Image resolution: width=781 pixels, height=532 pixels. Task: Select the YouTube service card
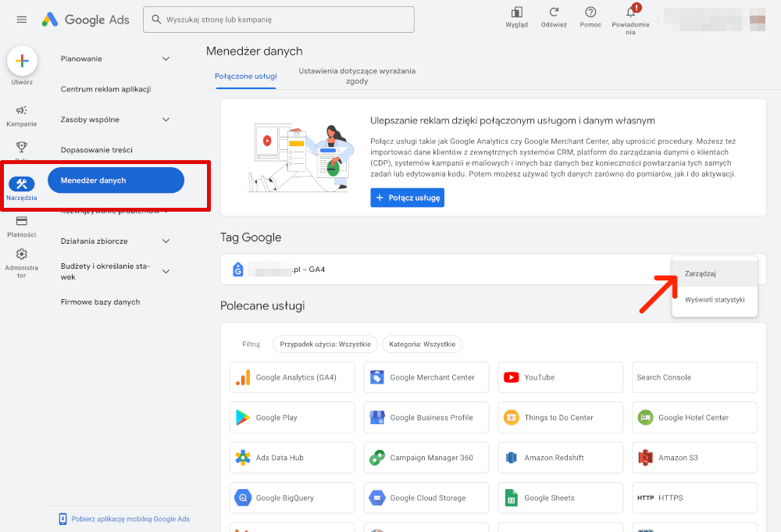(560, 377)
